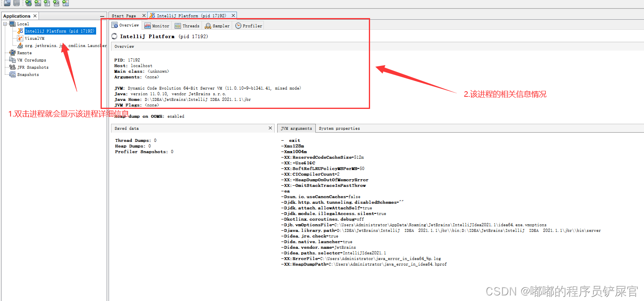Image resolution: width=644 pixels, height=301 pixels.
Task: Click the IntelliJ Platform icon in Applications tree
Action: click(x=20, y=31)
